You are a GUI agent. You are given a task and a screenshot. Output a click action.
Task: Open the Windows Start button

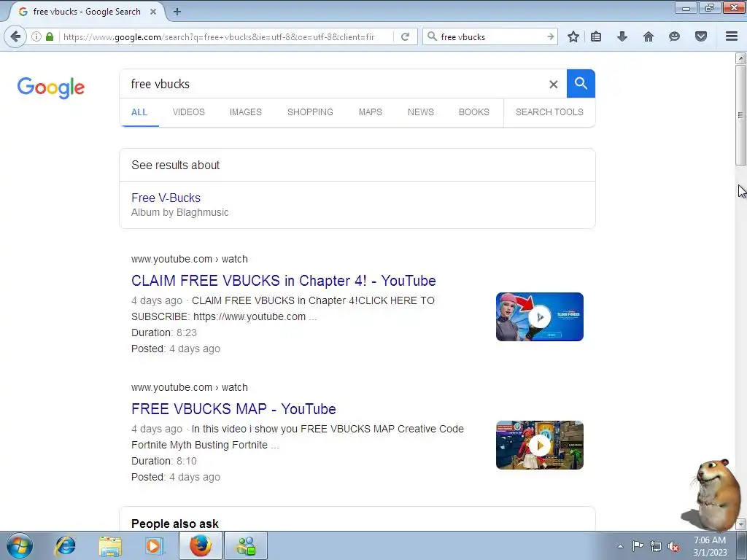[20, 545]
